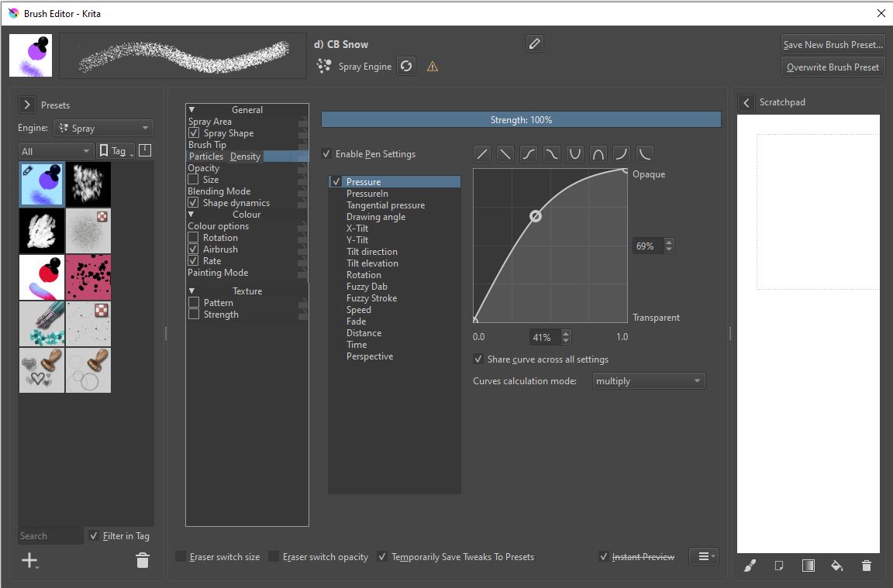Open the hamburger options menu

pos(704,556)
